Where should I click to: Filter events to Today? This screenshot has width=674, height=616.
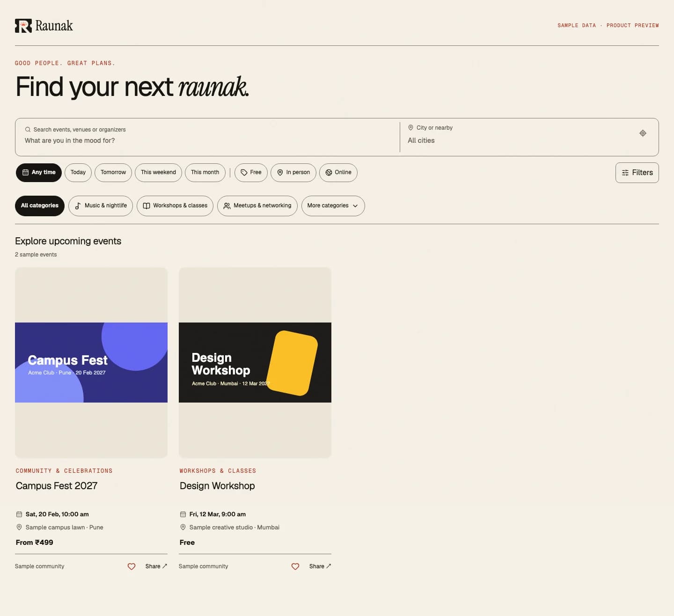pos(78,173)
